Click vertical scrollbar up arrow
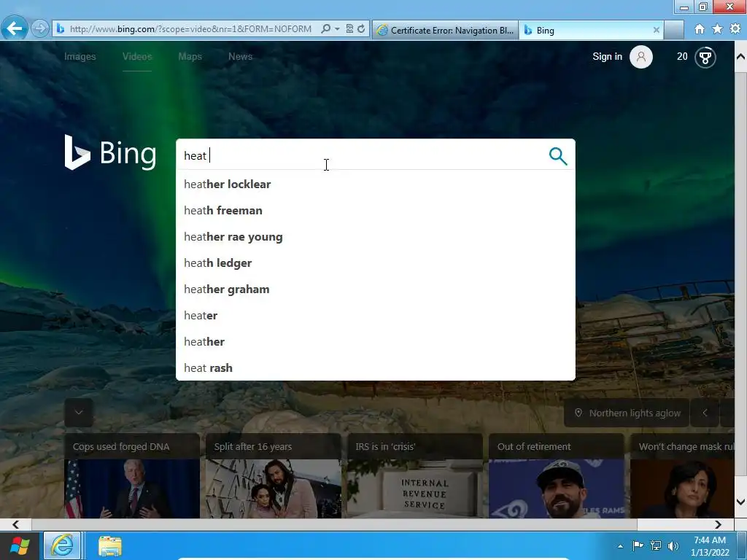This screenshot has width=747, height=560. pyautogui.click(x=740, y=57)
